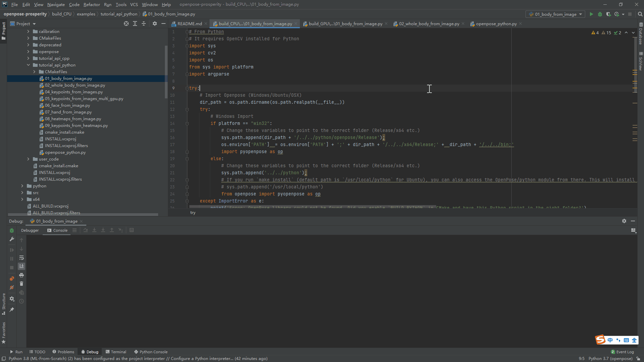Image resolution: width=644 pixels, height=362 pixels.
Task: Expand the python folder in tree
Action: (x=22, y=186)
